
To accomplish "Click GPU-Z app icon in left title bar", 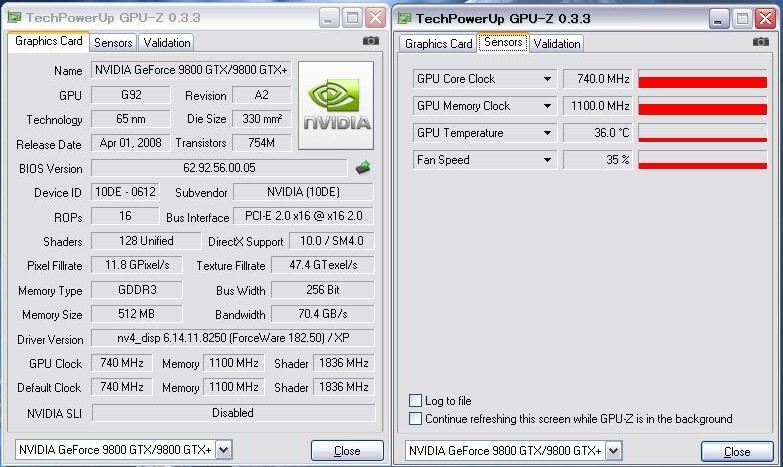I will 14,17.
